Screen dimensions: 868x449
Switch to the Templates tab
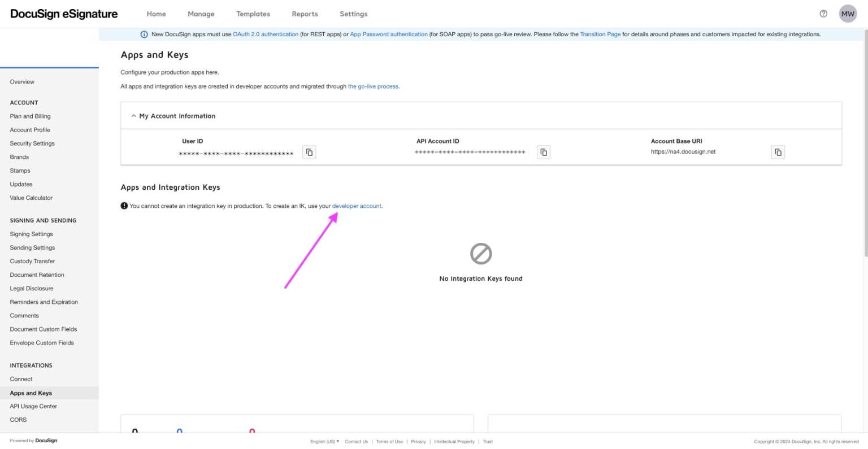pos(253,14)
